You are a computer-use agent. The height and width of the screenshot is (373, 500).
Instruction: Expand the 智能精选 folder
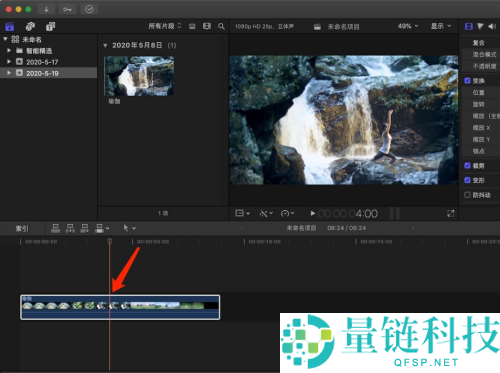(9, 51)
